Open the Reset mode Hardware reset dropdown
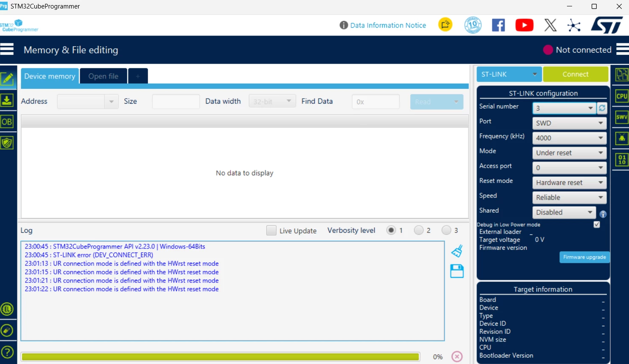This screenshot has height=364, width=629. pos(569,183)
